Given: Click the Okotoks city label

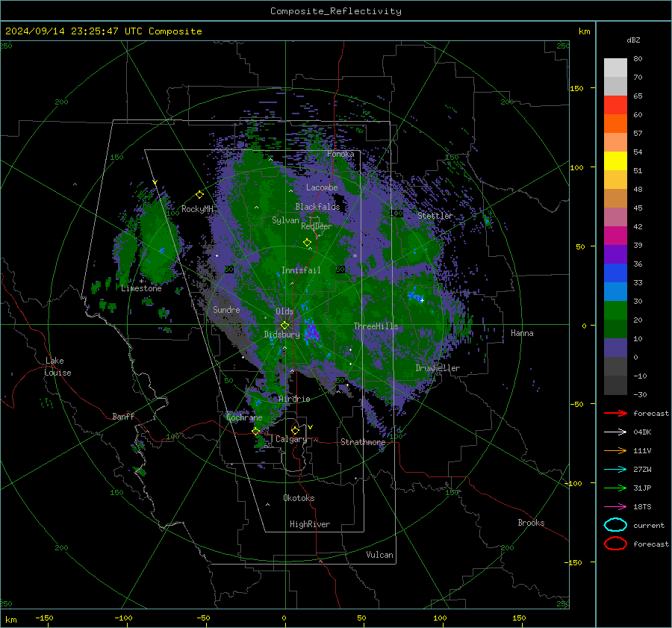Looking at the screenshot, I should click(x=299, y=498).
